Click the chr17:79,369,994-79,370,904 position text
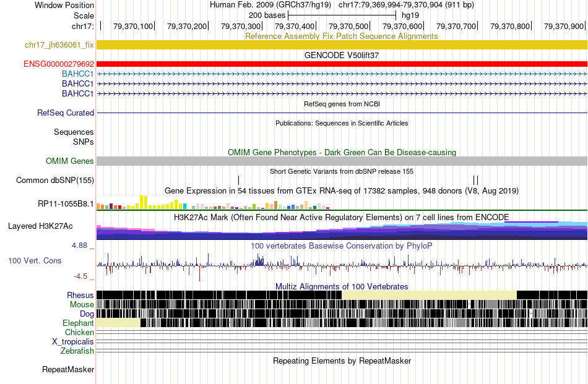The width and height of the screenshot is (588, 384). (x=406, y=5)
